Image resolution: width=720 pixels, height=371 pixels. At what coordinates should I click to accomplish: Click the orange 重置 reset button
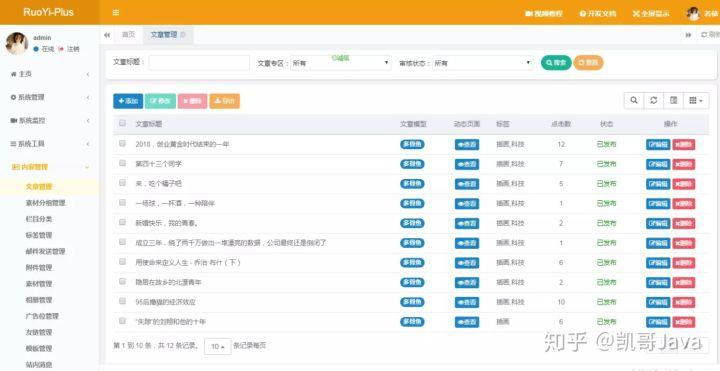pyautogui.click(x=588, y=62)
